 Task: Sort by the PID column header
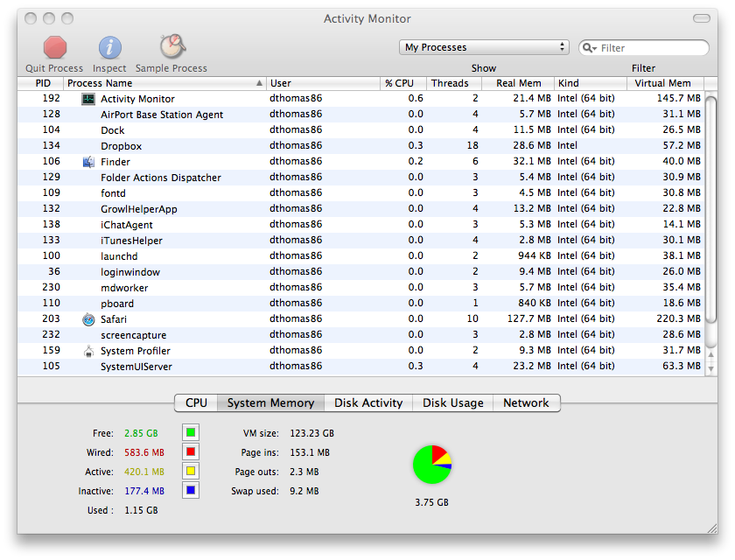[40, 83]
